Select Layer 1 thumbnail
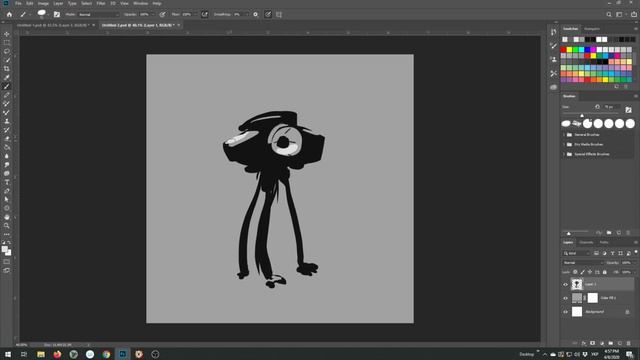640x360 pixels. click(577, 284)
